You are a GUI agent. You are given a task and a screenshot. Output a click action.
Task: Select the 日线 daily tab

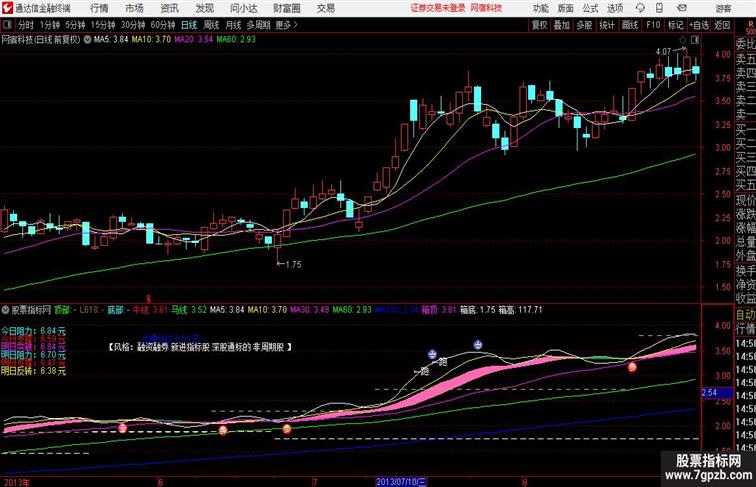[189, 25]
